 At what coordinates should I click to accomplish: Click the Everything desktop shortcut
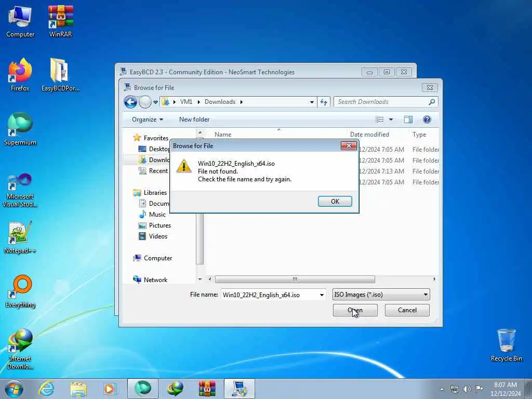click(x=20, y=291)
